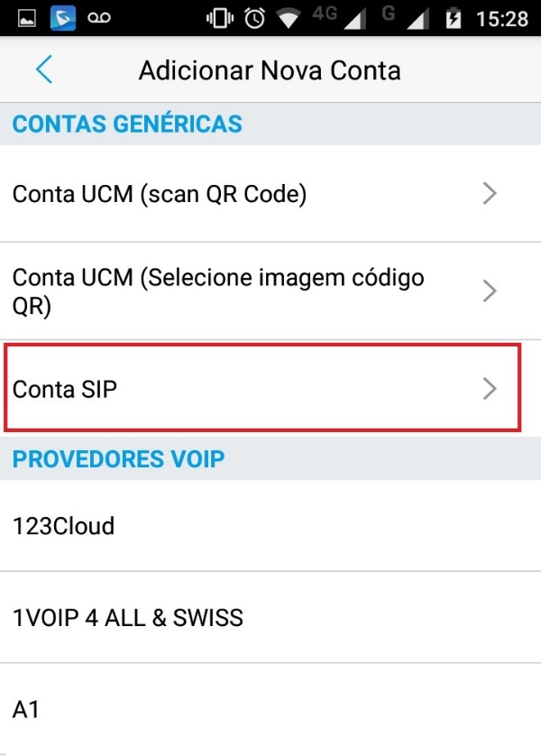Tap the battery charging icon
541x756 pixels.
[454, 18]
